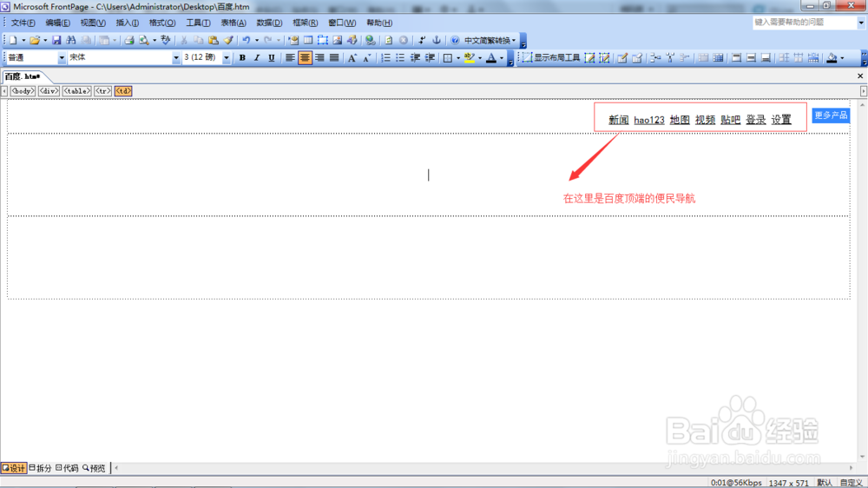Expand the Open dropdown arrow
Viewport: 868px width, 488px height.
click(x=45, y=41)
